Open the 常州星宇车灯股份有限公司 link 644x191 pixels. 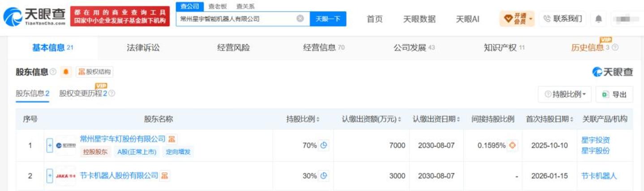click(123, 139)
